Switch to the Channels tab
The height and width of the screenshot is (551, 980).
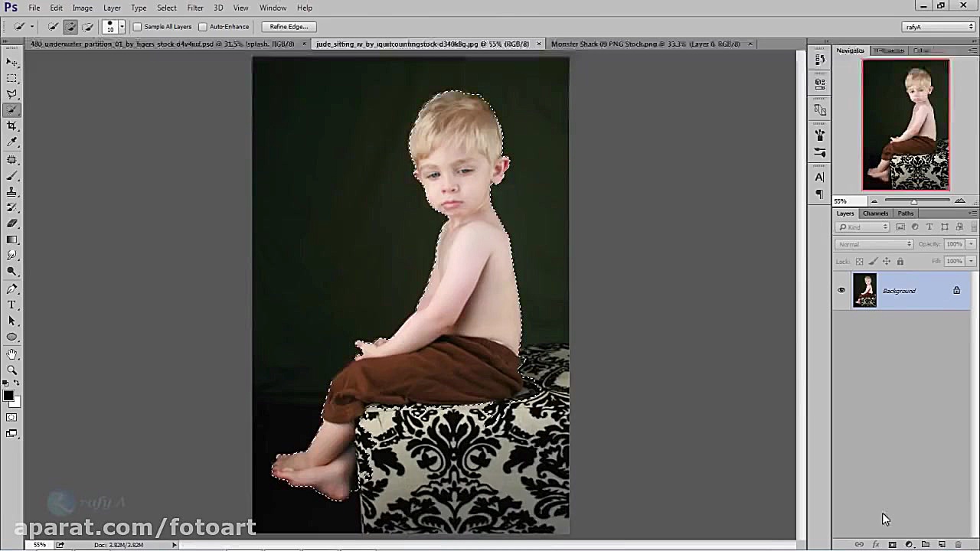[x=875, y=214]
